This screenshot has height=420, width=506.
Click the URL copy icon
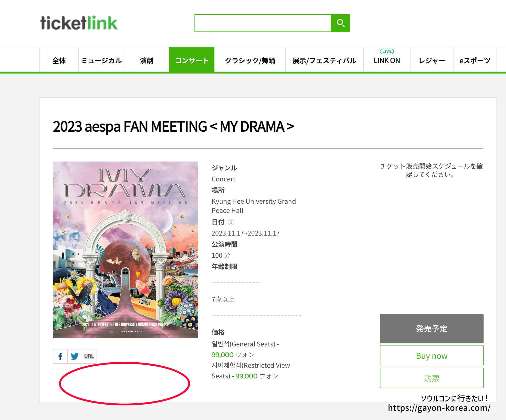point(89,356)
